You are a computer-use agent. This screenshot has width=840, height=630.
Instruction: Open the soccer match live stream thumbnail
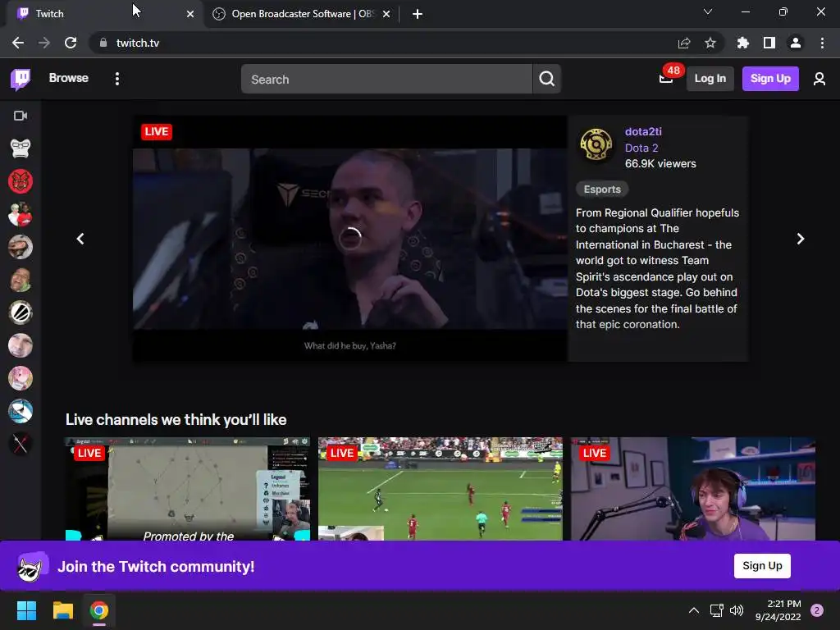441,489
